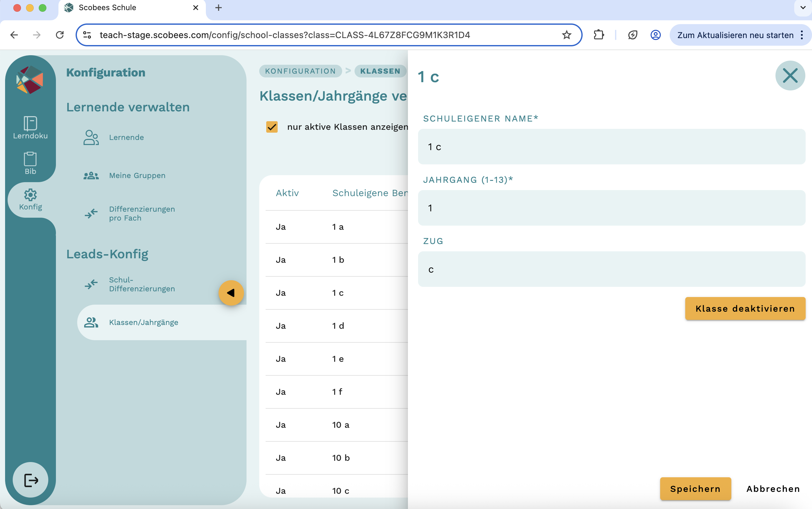Click the Klasse deaktivieren button
The height and width of the screenshot is (509, 812).
(x=745, y=308)
